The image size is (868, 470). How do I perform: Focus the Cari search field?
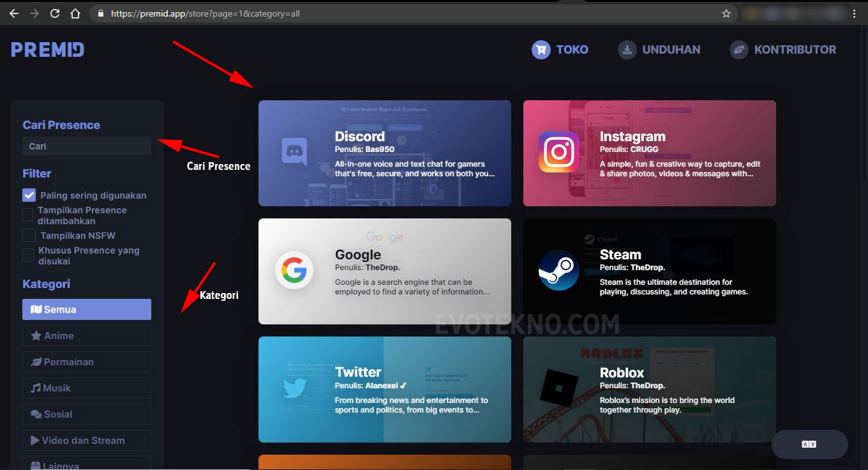point(87,146)
